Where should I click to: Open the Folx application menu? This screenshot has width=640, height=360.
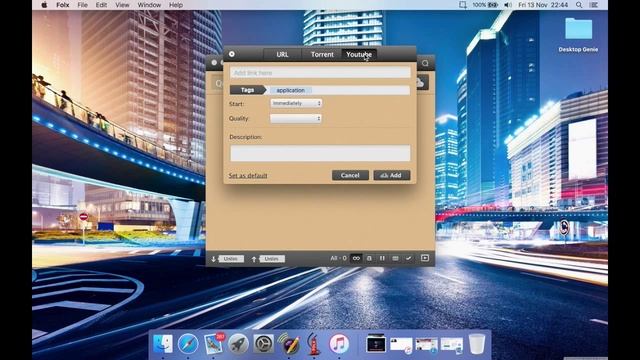62,5
